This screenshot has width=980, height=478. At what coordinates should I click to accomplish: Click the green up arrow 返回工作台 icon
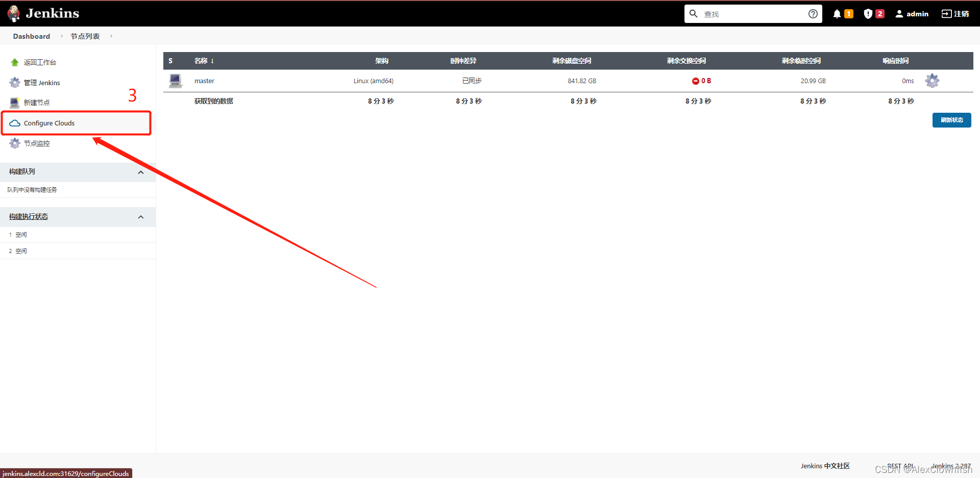[x=15, y=62]
